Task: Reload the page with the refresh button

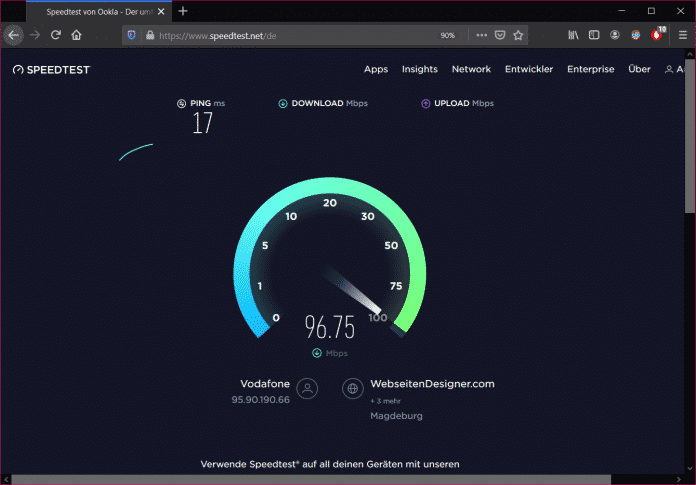Action: pos(56,35)
